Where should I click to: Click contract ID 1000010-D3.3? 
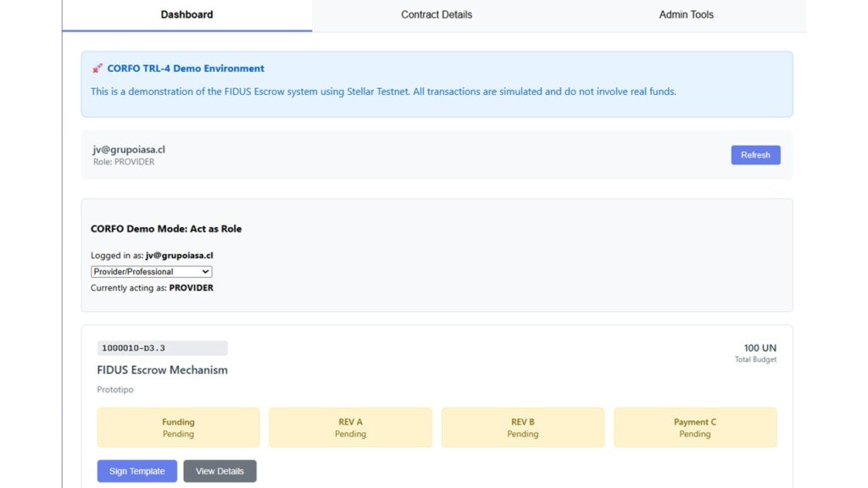(162, 348)
